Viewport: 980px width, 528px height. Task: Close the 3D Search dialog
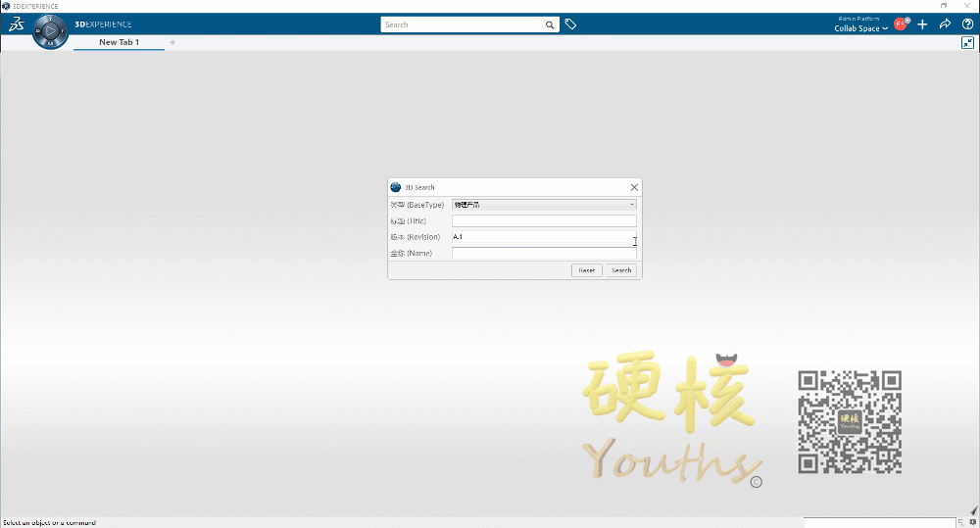pyautogui.click(x=634, y=187)
